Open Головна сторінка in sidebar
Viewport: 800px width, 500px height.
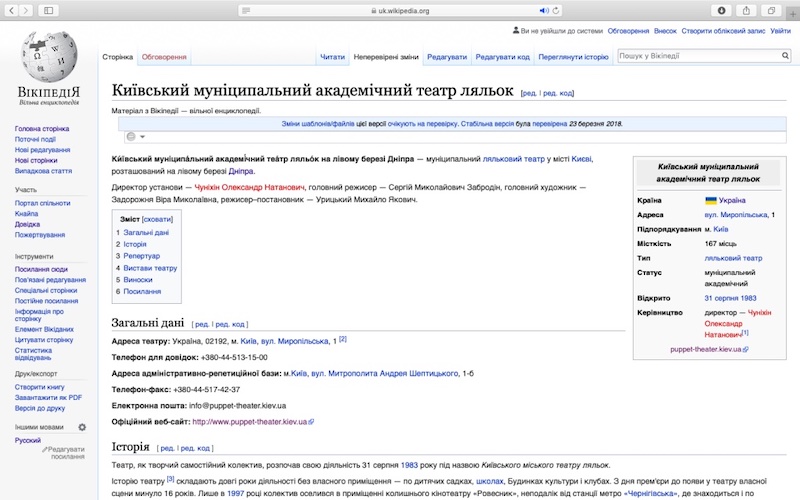click(42, 129)
